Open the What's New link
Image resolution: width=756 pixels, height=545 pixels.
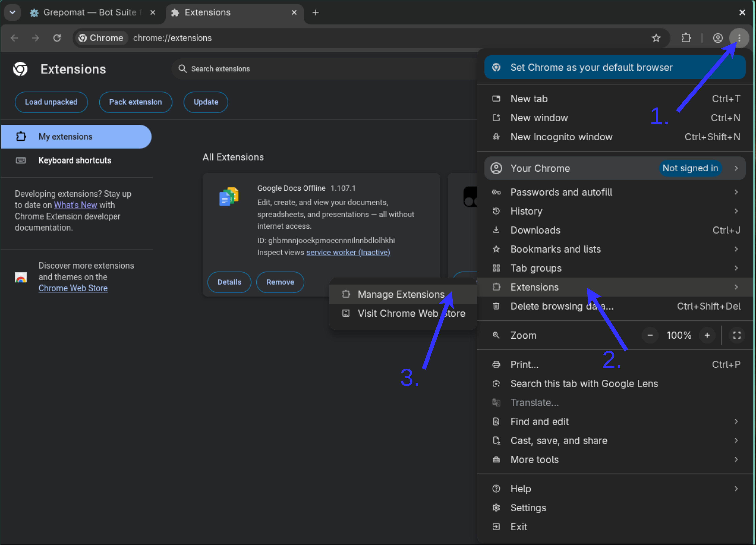pos(76,205)
